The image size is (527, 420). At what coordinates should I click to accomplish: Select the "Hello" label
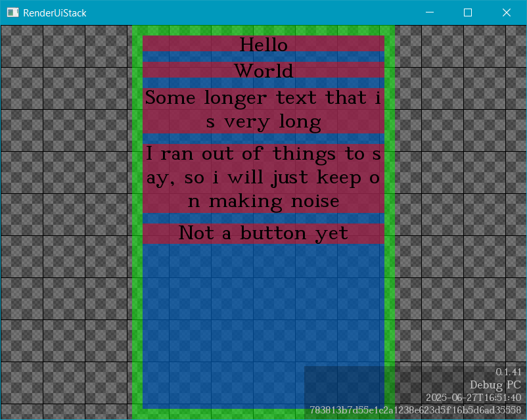tap(263, 44)
